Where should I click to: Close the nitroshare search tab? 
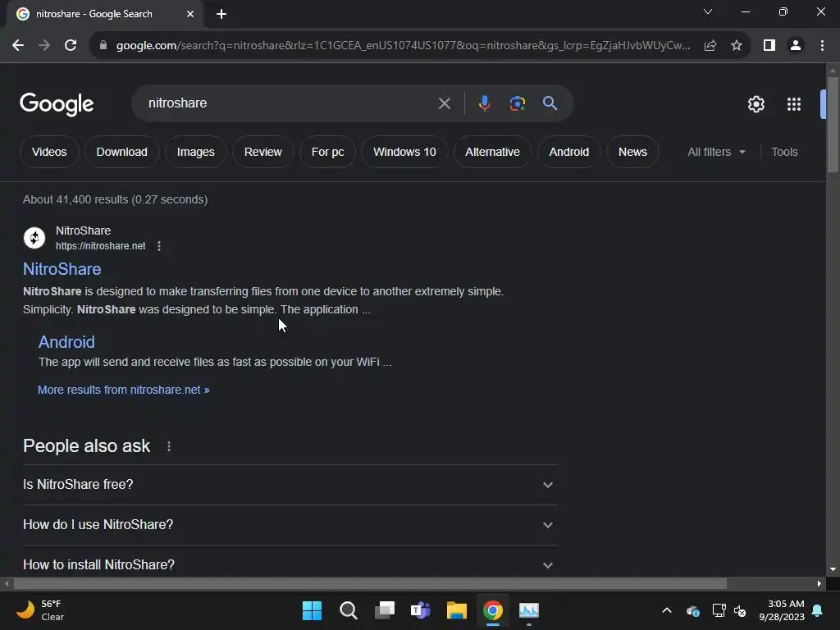[190, 14]
